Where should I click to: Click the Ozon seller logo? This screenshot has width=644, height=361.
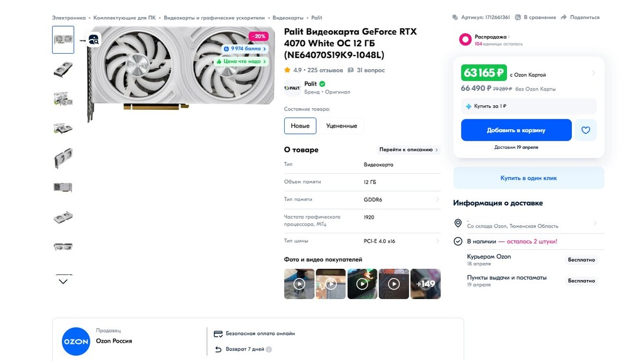[x=76, y=341]
